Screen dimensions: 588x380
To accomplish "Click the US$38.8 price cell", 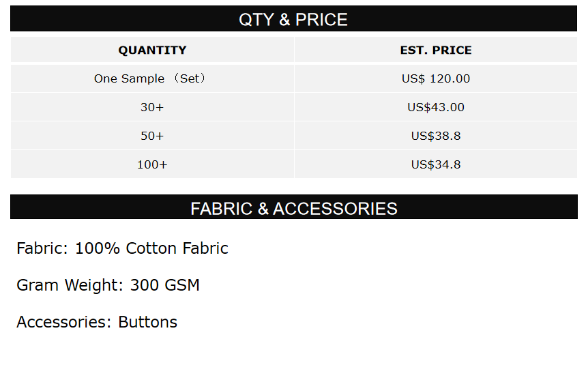I will click(x=436, y=136).
